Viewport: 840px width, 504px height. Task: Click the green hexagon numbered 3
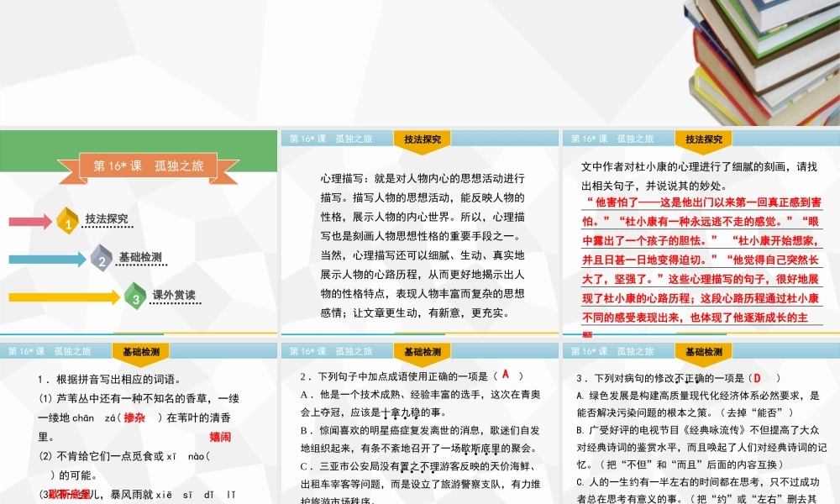click(x=135, y=297)
